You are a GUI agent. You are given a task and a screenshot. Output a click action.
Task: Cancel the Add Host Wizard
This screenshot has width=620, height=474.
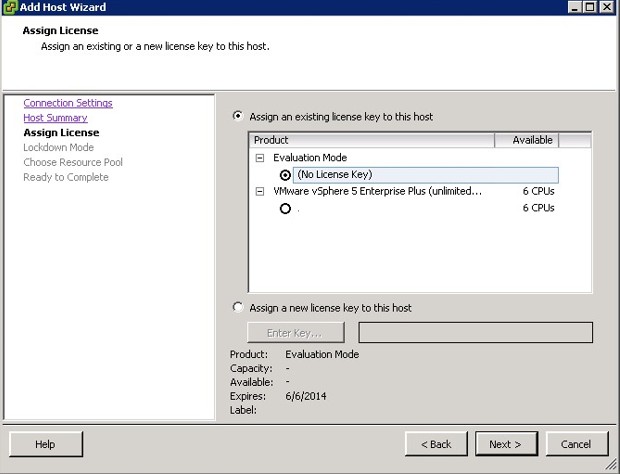coord(575,444)
